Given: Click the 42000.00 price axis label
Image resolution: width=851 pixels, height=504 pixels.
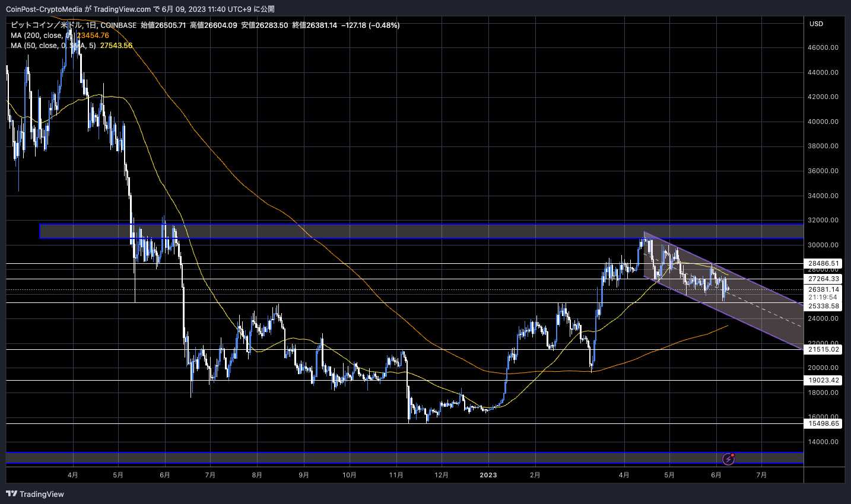Looking at the screenshot, I should (824, 97).
